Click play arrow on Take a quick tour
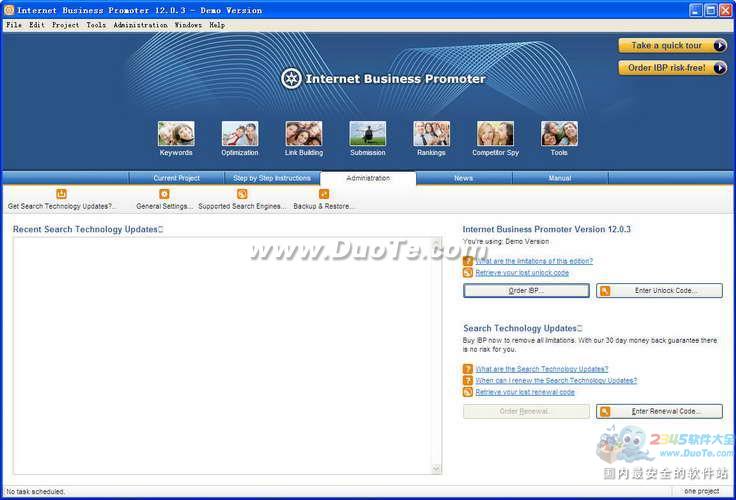This screenshot has width=736, height=500. point(719,46)
